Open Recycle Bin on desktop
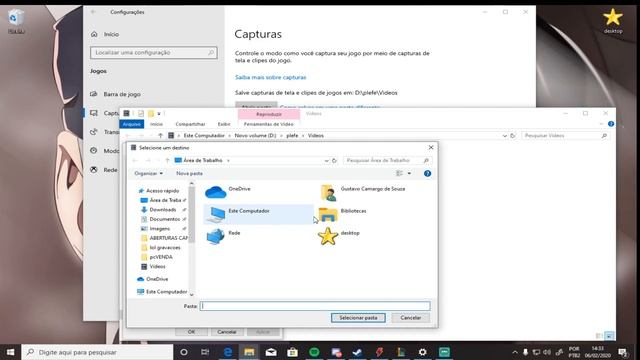This screenshot has width=640, height=360. 16,21
